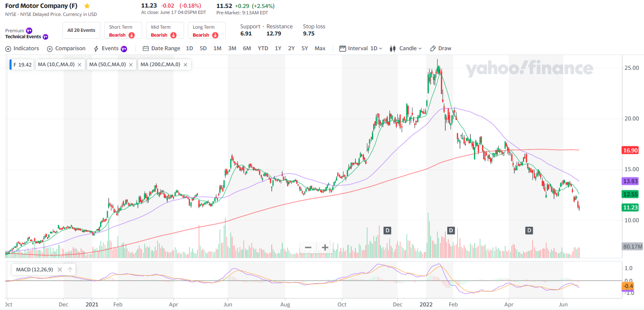Click the Date Range calendar icon
This screenshot has width=644, height=310.
(146, 49)
